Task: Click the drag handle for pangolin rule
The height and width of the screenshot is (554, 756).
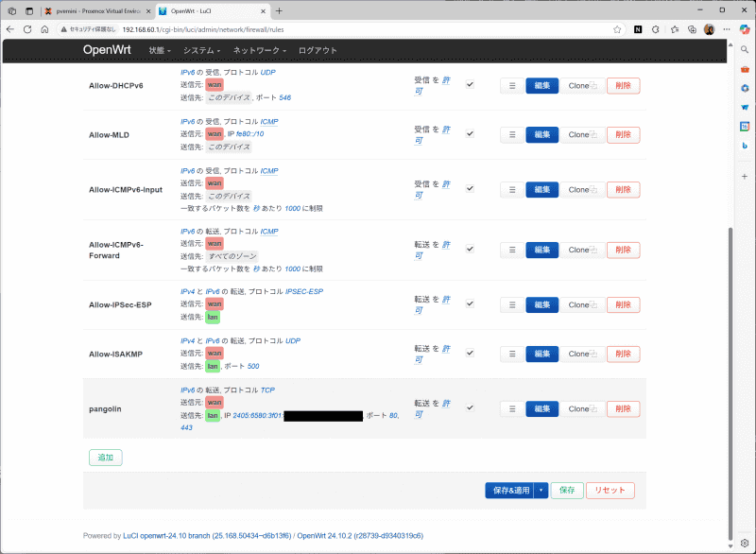Action: tap(512, 408)
